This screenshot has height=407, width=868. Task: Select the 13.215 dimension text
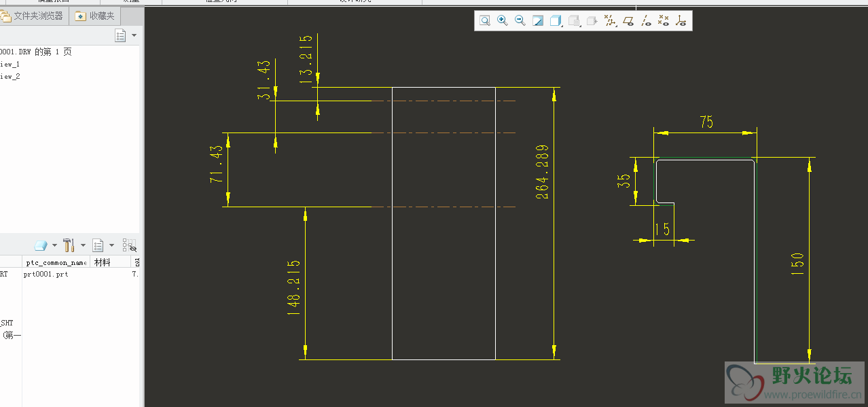pos(306,59)
